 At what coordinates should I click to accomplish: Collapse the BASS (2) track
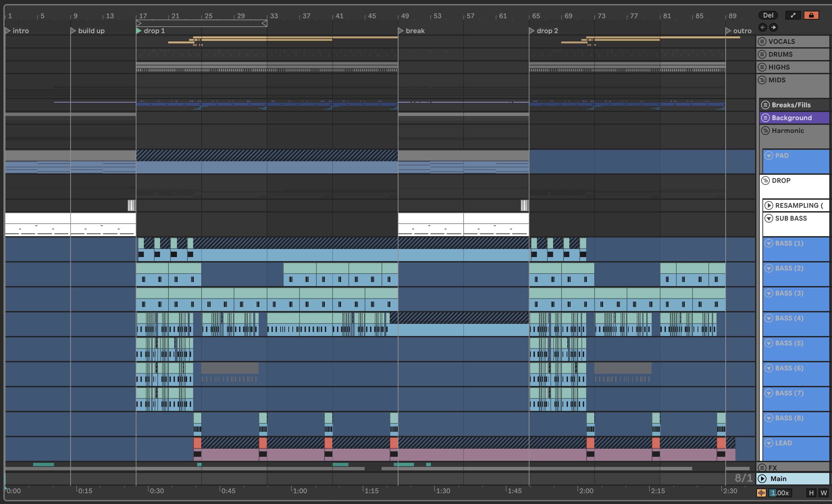click(x=769, y=268)
